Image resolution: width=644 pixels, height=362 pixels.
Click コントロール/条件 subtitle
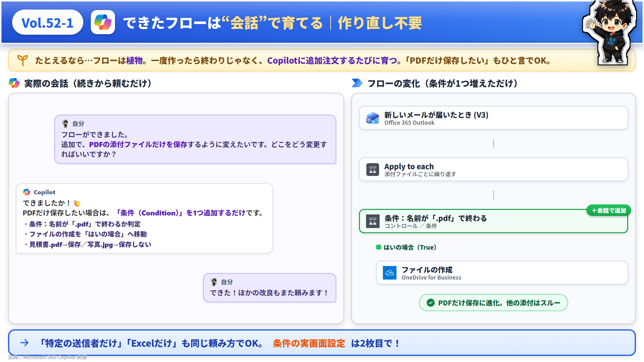(x=411, y=226)
